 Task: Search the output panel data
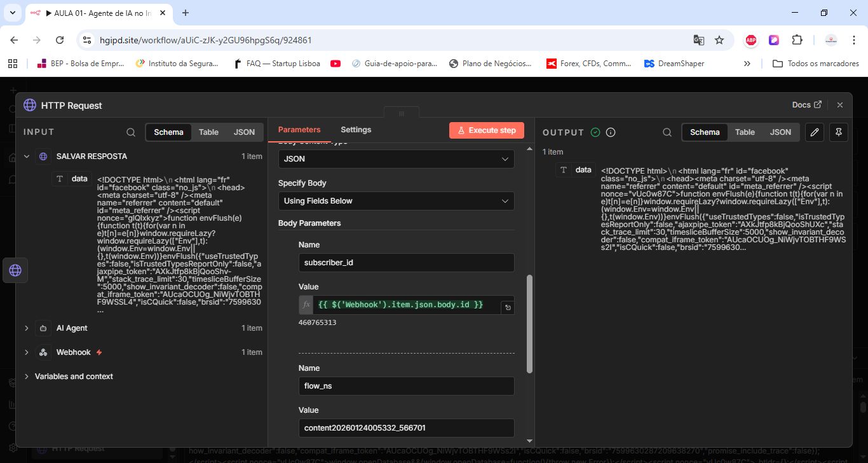[667, 132]
